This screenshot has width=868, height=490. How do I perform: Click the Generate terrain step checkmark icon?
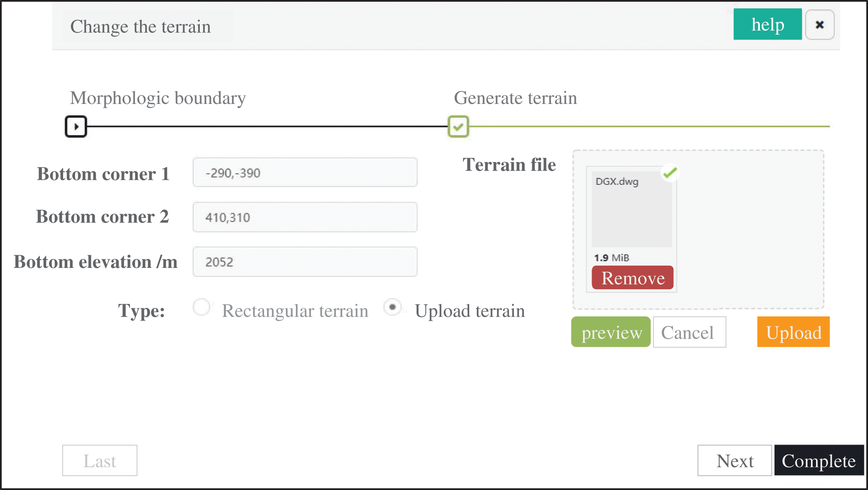458,126
